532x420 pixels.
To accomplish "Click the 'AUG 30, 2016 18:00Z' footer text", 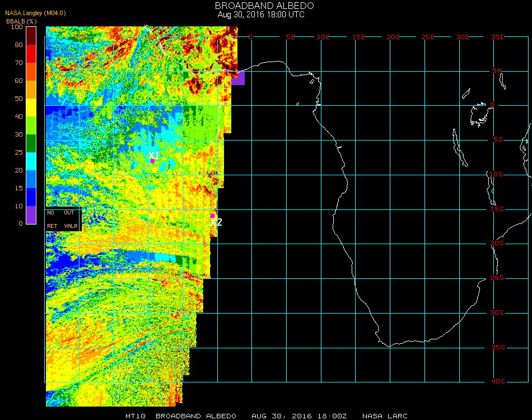I will coord(299,416).
